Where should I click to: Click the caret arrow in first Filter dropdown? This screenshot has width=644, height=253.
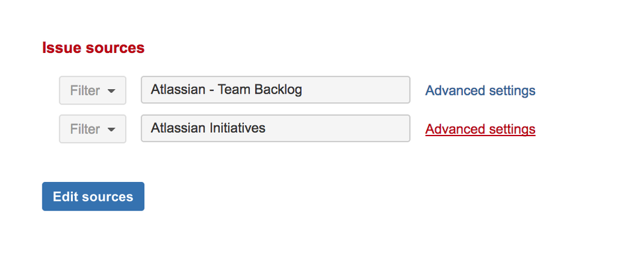pos(111,91)
